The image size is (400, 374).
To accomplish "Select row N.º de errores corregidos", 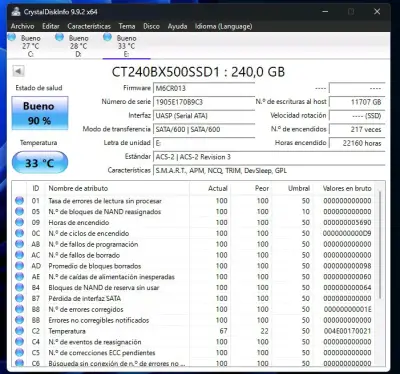I will point(193,309).
